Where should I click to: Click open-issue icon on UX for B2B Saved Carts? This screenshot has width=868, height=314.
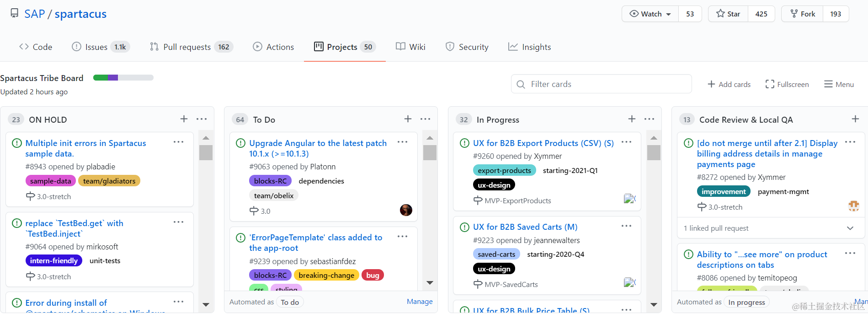point(464,227)
